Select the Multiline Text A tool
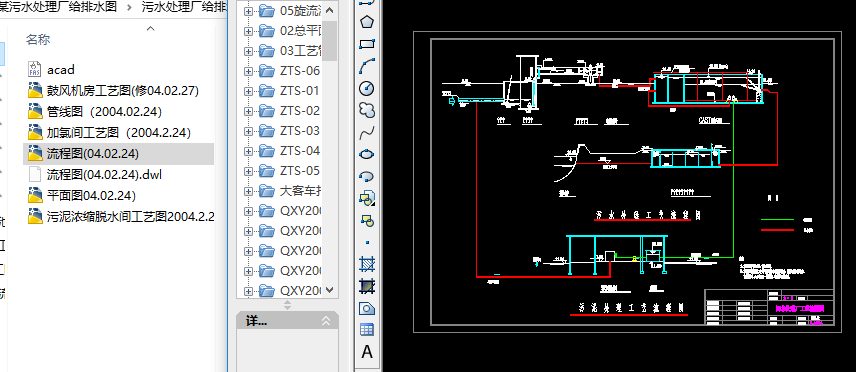This screenshot has height=372, width=856. click(x=367, y=352)
